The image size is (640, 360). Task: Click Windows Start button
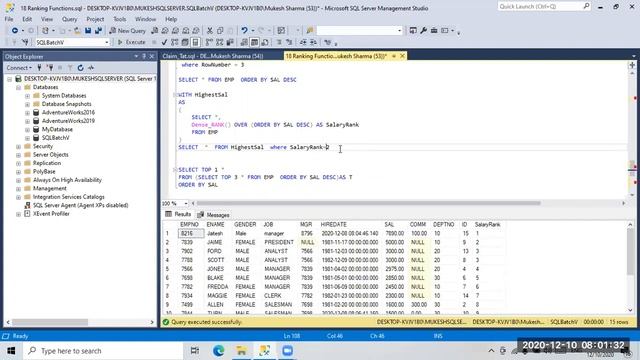pos(11,351)
